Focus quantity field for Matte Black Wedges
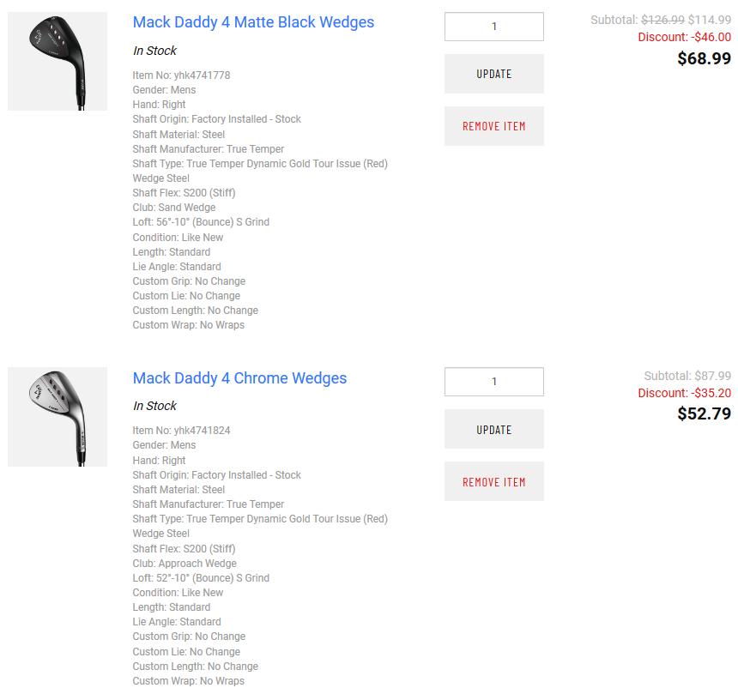 [x=493, y=27]
